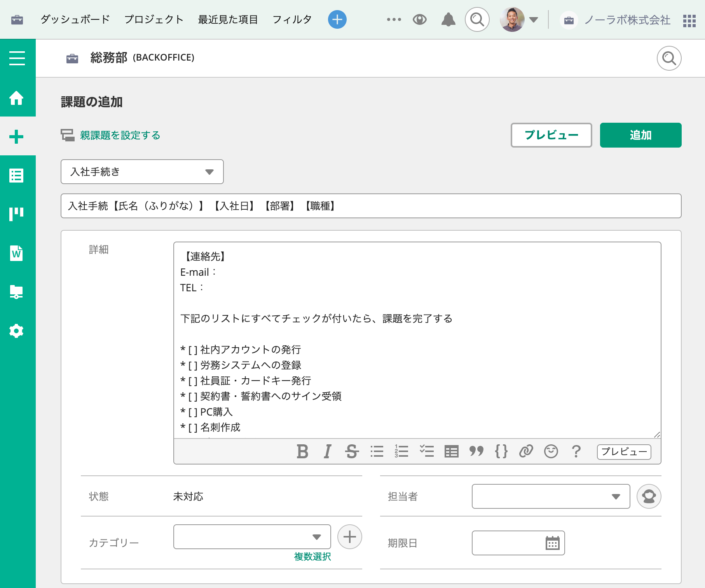Click the Bold formatting icon
This screenshot has height=588, width=705.
(302, 451)
